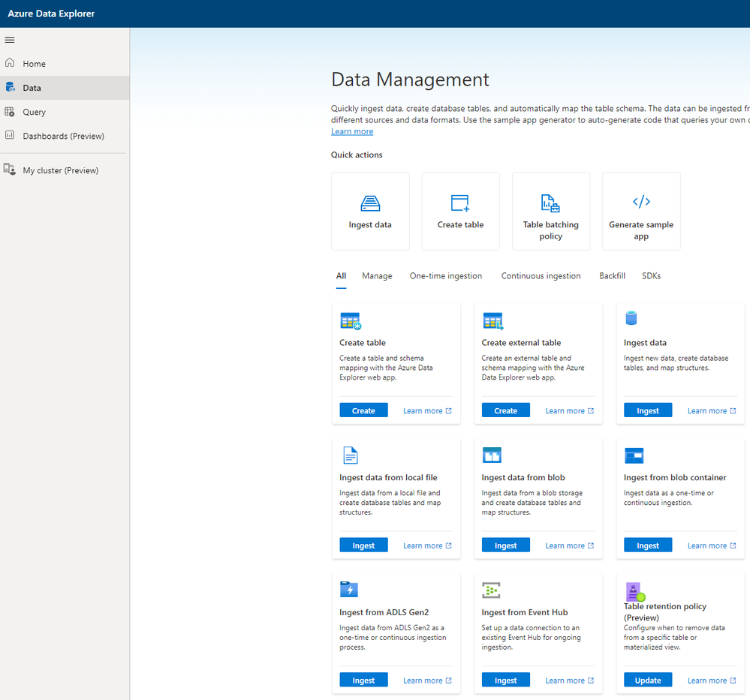Image resolution: width=750 pixels, height=700 pixels.
Task: Switch to the Manage tab
Action: 377,276
